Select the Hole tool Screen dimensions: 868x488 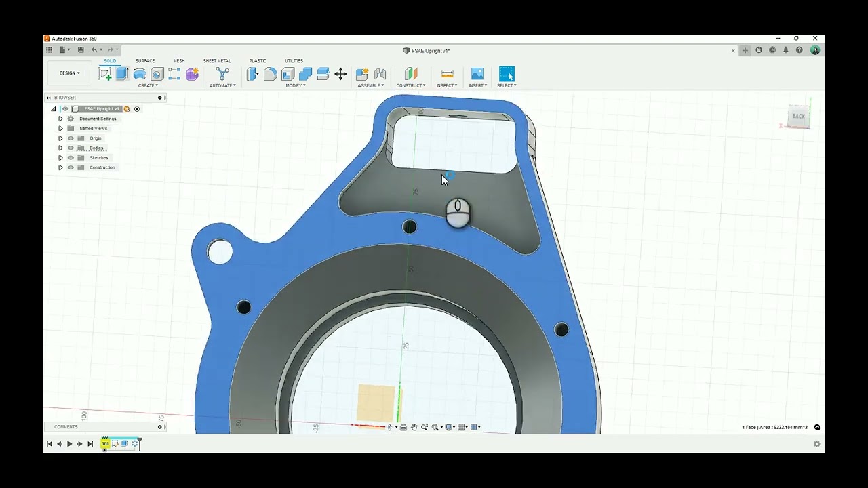[157, 74]
